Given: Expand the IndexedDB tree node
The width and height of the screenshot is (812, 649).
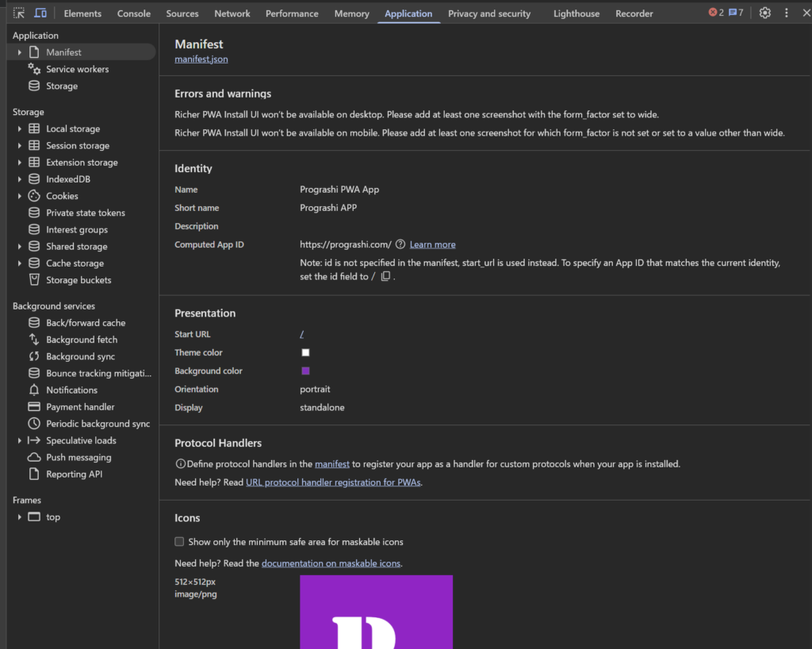Looking at the screenshot, I should coord(19,179).
